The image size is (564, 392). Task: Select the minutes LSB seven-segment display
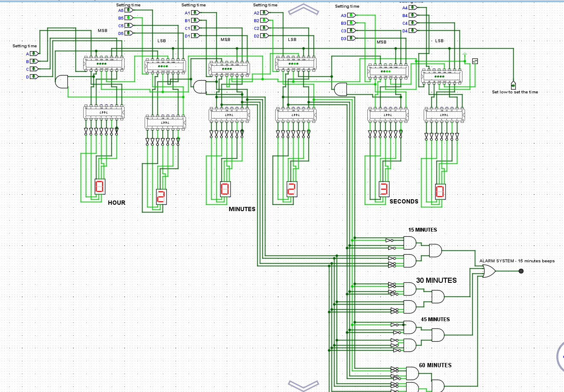[292, 189]
